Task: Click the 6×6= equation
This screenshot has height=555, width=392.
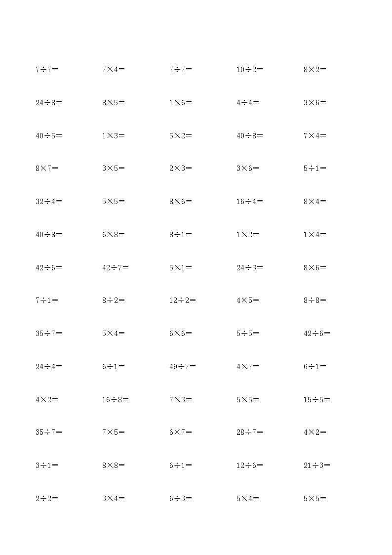Action: coord(180,334)
